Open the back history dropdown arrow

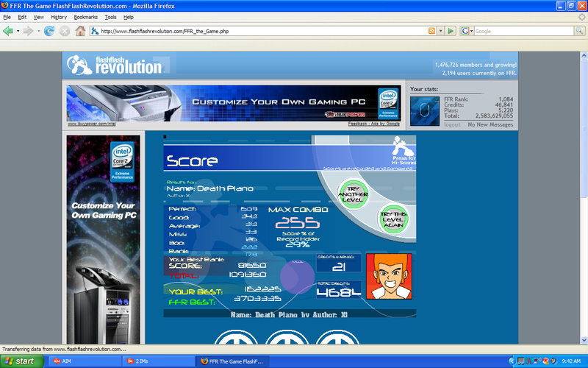pos(18,31)
